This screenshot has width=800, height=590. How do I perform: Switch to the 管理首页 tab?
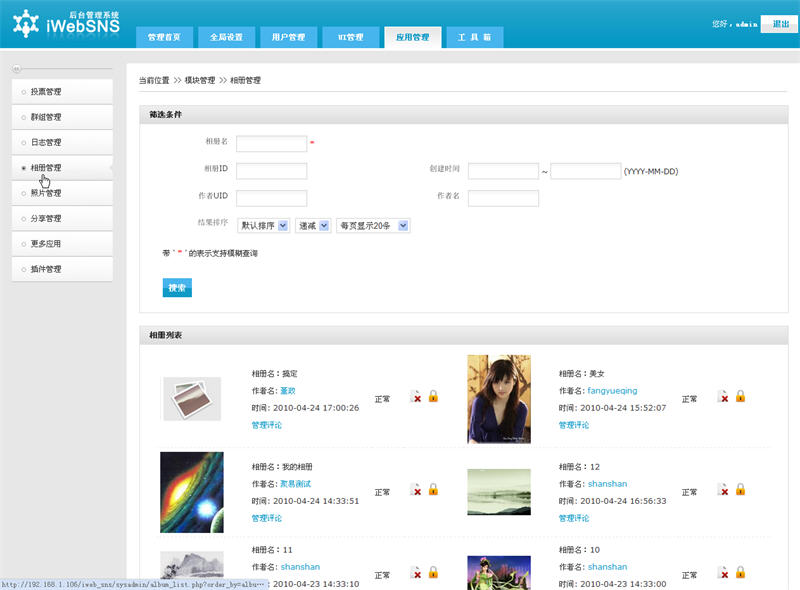[164, 37]
